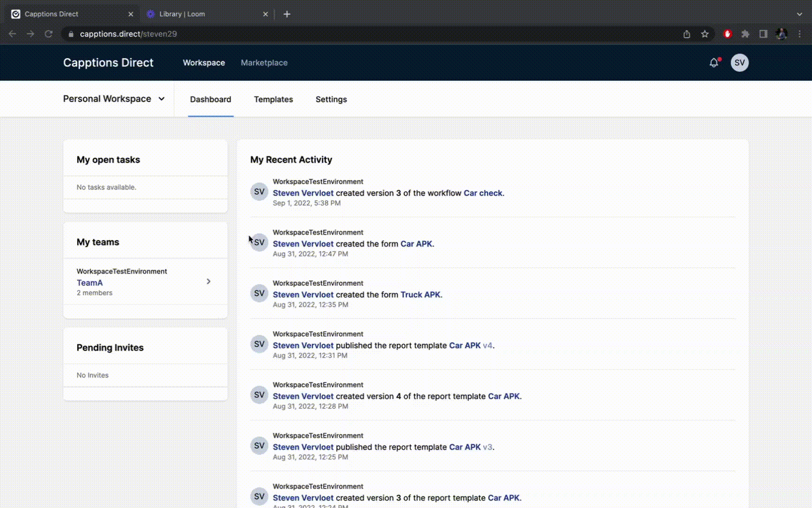Open the Chrome profile avatar
Image resolution: width=812 pixels, height=508 pixels.
pyautogui.click(x=781, y=34)
